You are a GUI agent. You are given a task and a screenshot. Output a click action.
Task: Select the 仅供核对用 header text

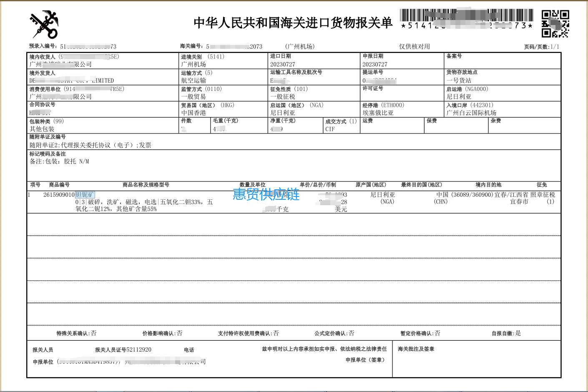(x=415, y=46)
